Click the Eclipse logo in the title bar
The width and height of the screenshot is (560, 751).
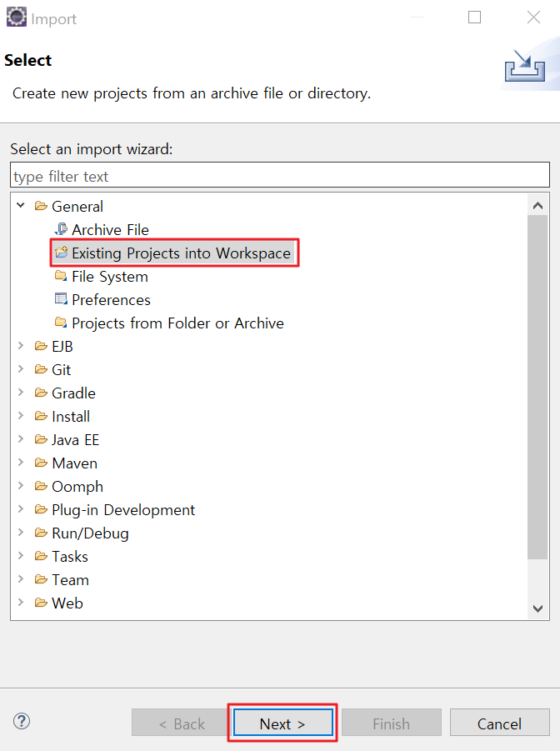tap(16, 17)
